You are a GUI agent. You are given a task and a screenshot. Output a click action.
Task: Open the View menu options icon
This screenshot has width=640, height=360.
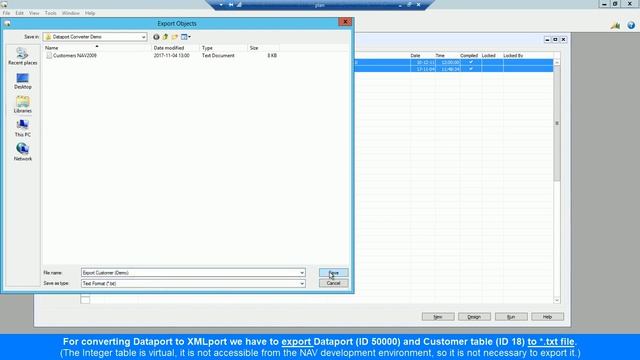pos(186,37)
